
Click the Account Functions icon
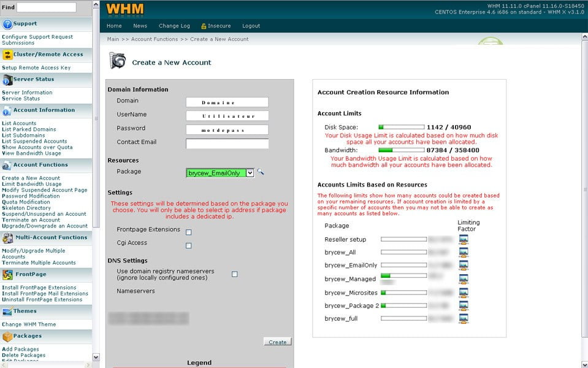point(7,166)
